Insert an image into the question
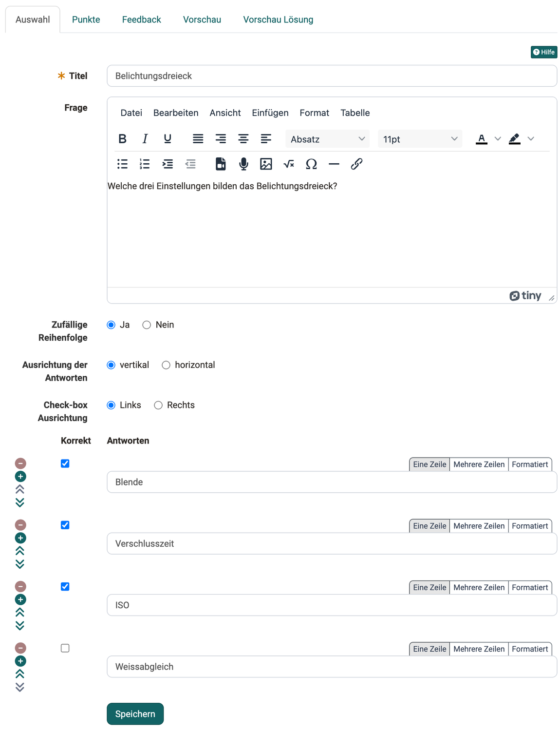Viewport: 560px width, 732px height. click(x=266, y=164)
